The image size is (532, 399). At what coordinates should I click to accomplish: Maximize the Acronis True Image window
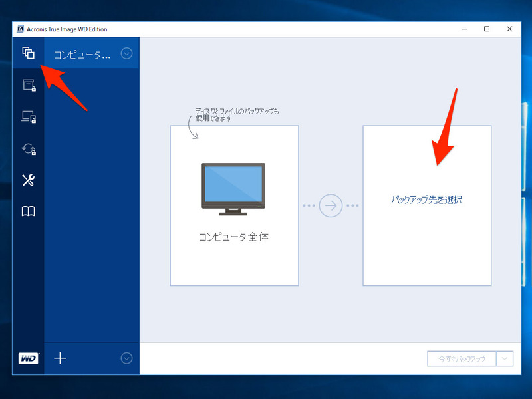(x=487, y=29)
